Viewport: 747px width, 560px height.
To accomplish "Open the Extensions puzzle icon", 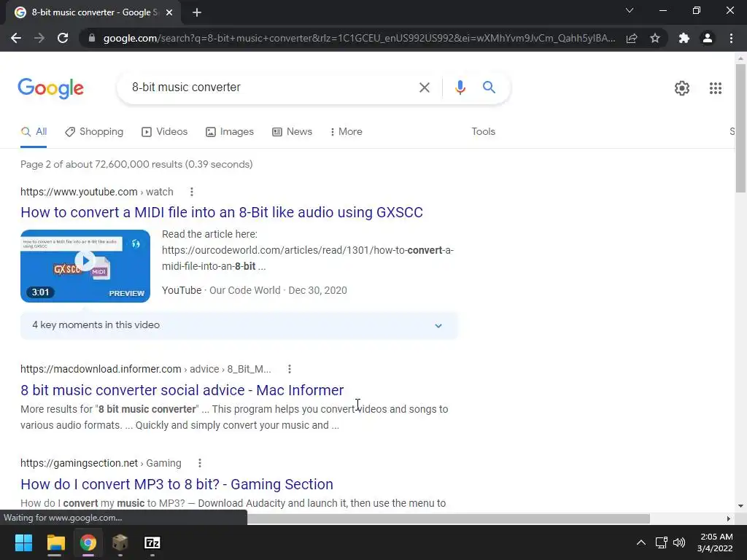I will coord(684,38).
